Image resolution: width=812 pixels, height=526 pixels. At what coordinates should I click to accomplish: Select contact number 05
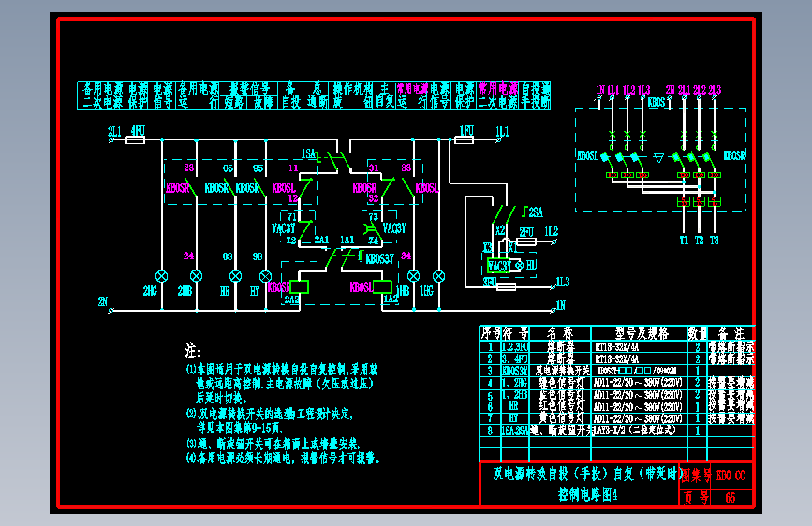[228, 168]
